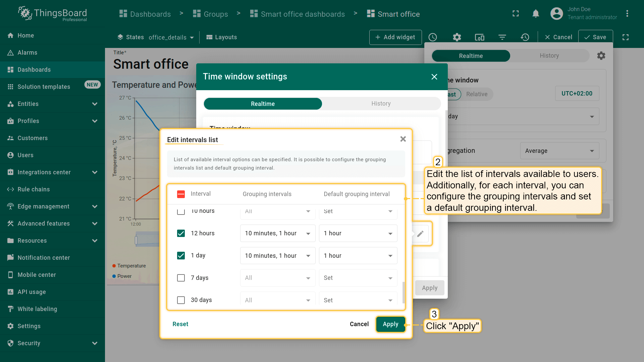Open the version history icon

525,37
